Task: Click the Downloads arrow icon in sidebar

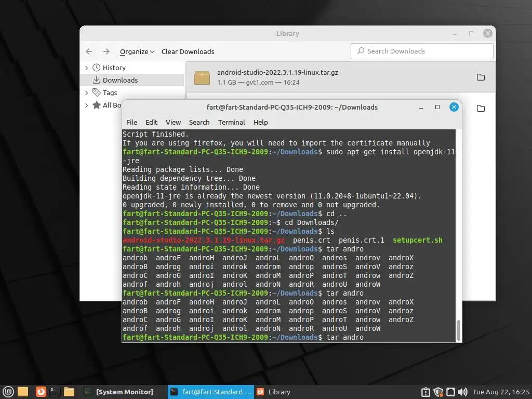Action: pyautogui.click(x=96, y=80)
